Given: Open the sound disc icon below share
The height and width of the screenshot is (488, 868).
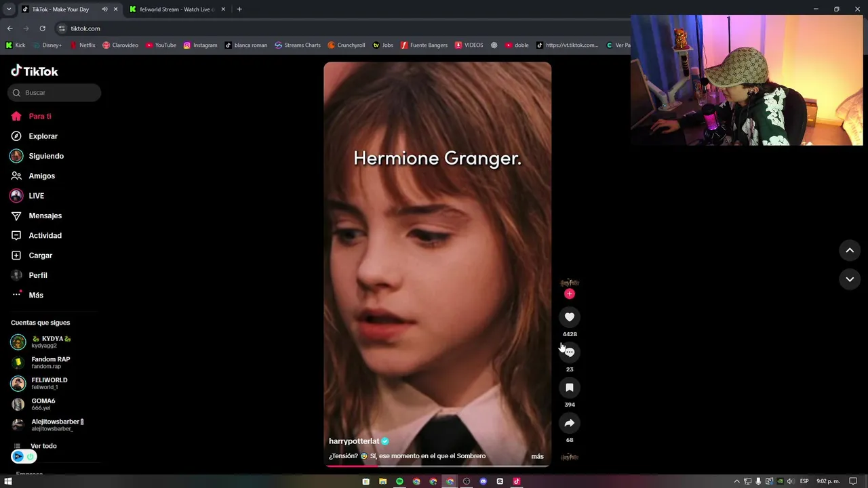Looking at the screenshot, I should pos(570,457).
